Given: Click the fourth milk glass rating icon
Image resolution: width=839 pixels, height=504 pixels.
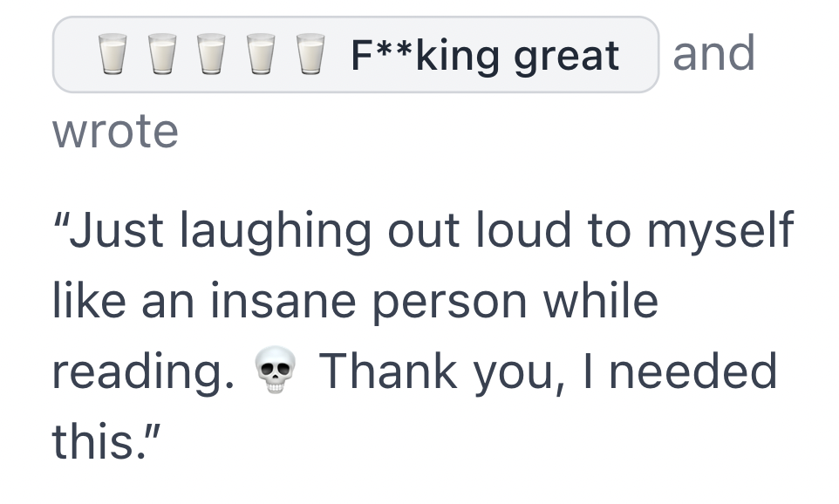Looking at the screenshot, I should 261,54.
